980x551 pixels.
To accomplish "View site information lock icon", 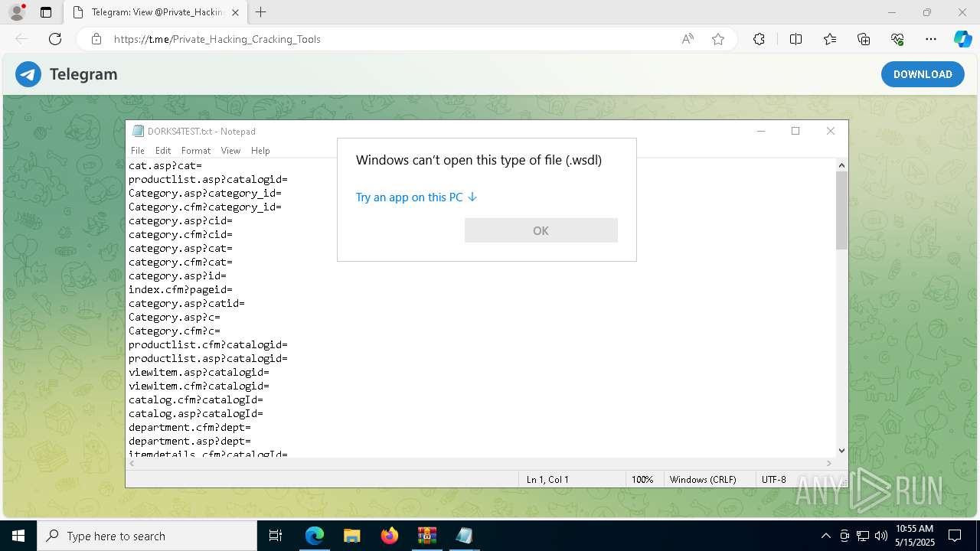I will click(96, 39).
